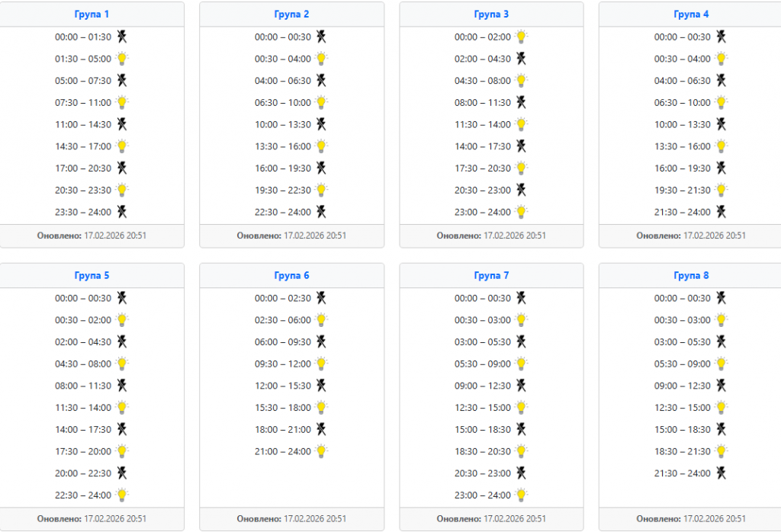The width and height of the screenshot is (781, 532).
Task: Select the Група 3 heading
Action: [x=491, y=14]
